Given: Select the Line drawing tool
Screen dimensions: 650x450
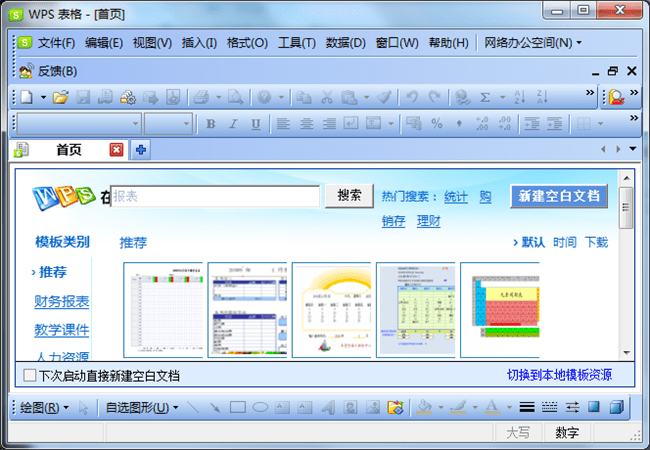Looking at the screenshot, I should click(x=192, y=407).
